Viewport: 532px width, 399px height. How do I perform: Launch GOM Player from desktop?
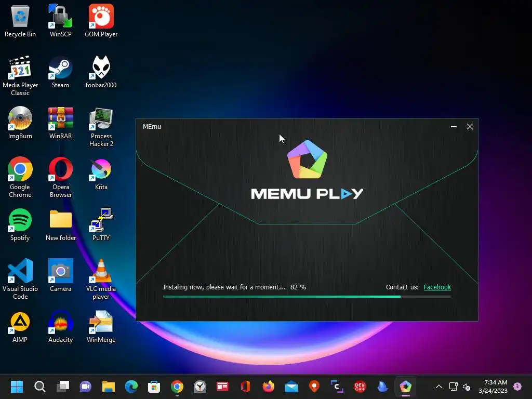(101, 21)
